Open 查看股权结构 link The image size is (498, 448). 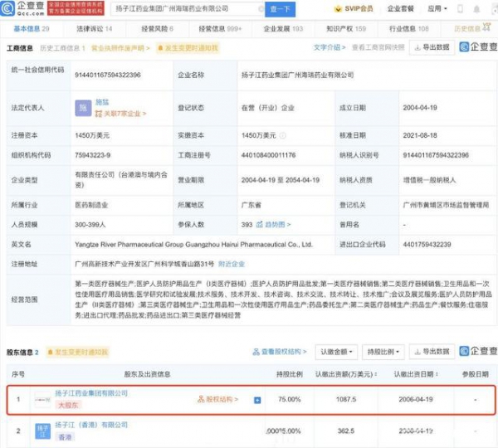(x=280, y=352)
